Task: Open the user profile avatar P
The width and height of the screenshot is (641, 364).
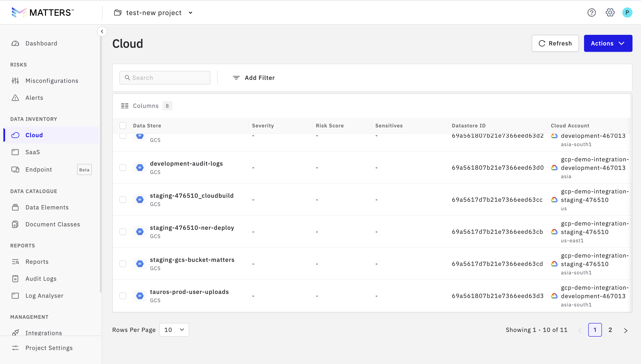Action: [627, 13]
